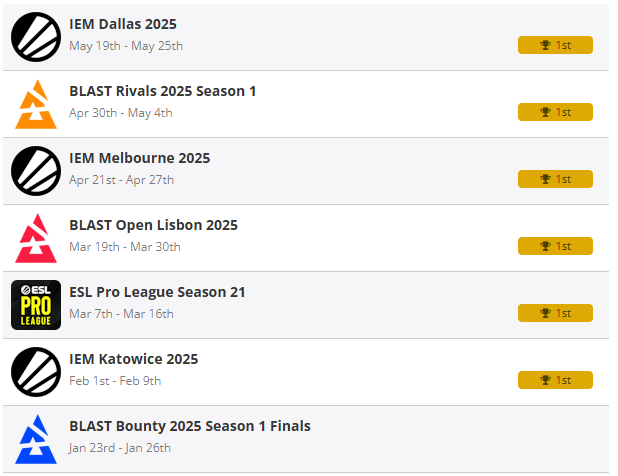Screen dimensions: 618x476
Task: Click the IEM Melbourne 2025 event logo
Action: tap(36, 171)
